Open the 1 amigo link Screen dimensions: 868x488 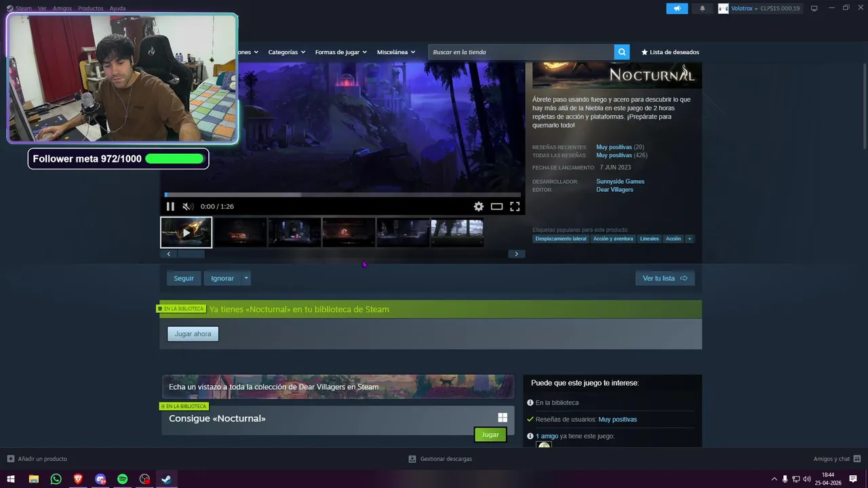coord(547,436)
